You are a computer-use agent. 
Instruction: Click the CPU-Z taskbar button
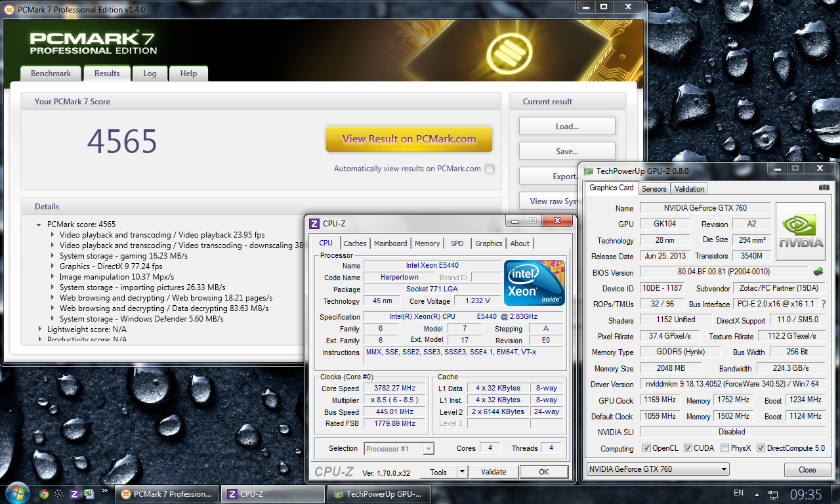[273, 494]
